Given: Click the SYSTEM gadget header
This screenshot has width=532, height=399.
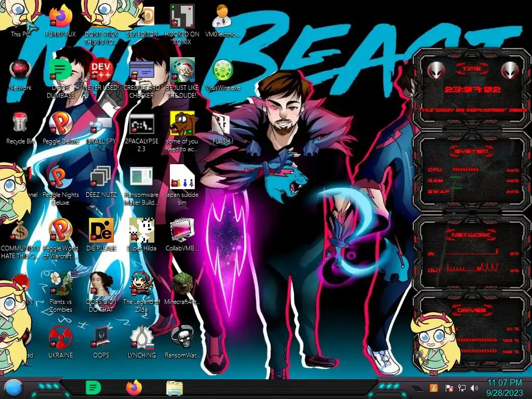Looking at the screenshot, I should coord(472,151).
